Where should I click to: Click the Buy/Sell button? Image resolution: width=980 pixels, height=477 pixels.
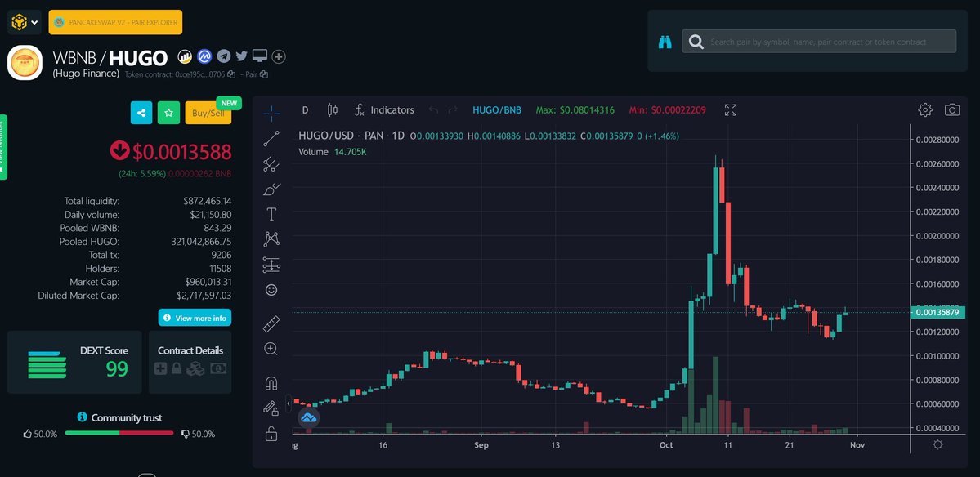tap(208, 113)
